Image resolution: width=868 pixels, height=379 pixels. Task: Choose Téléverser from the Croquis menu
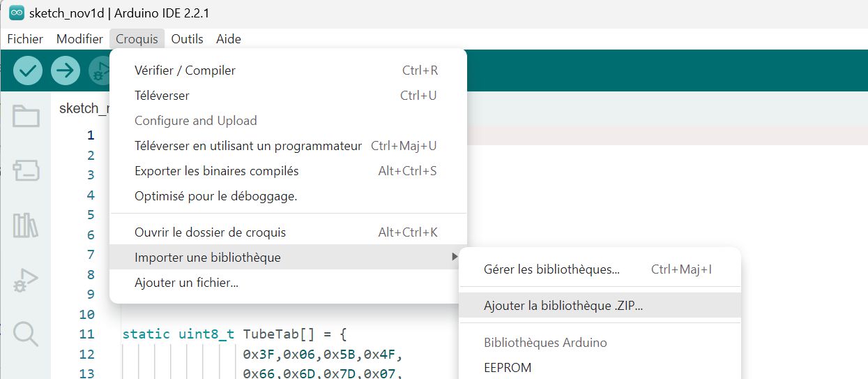[288, 96]
